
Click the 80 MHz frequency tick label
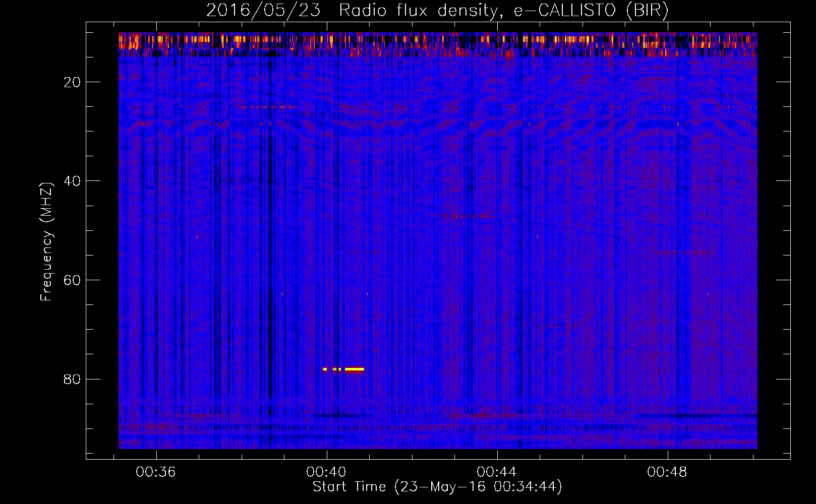(72, 379)
